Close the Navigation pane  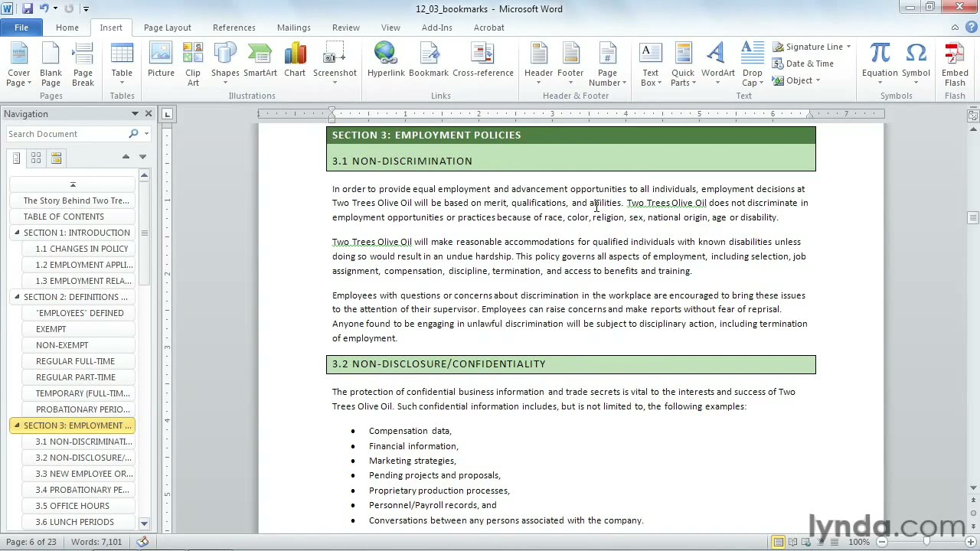[x=149, y=114]
